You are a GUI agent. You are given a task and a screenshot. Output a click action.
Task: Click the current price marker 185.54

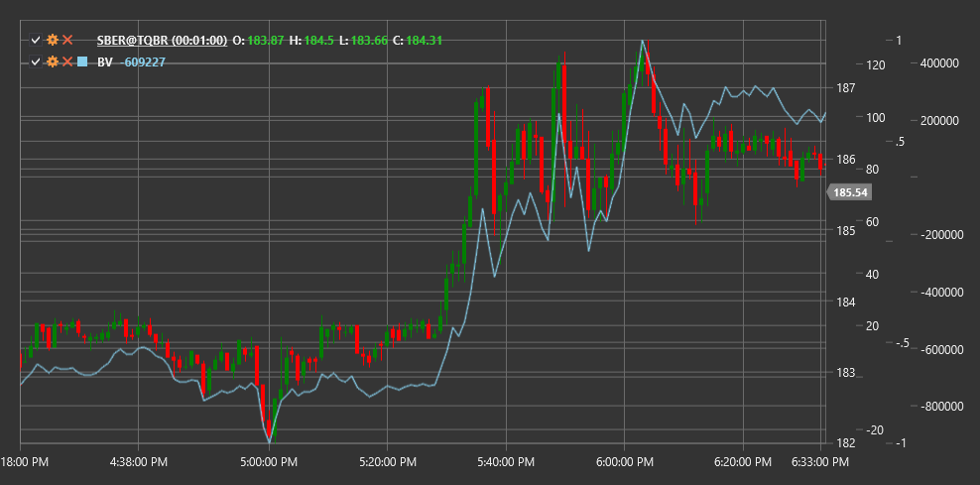(x=849, y=192)
